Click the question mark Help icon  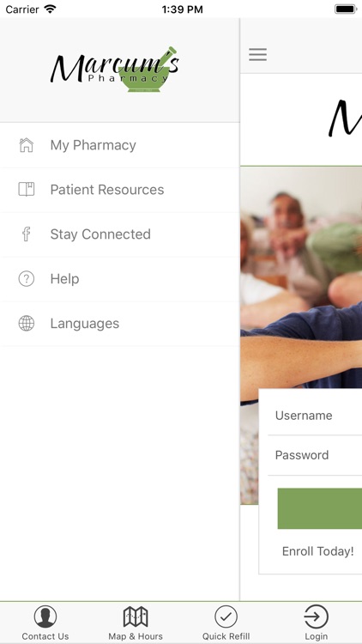click(x=27, y=279)
